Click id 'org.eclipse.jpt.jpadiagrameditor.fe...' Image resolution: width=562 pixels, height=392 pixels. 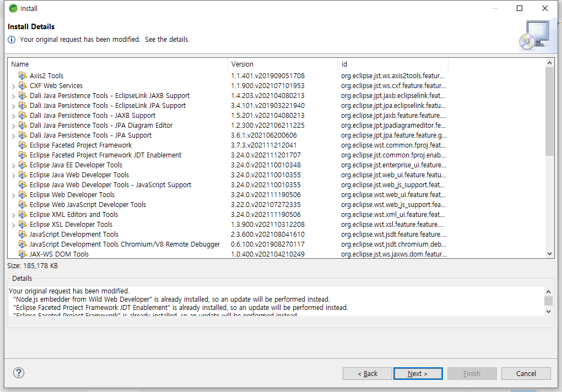tap(393, 126)
